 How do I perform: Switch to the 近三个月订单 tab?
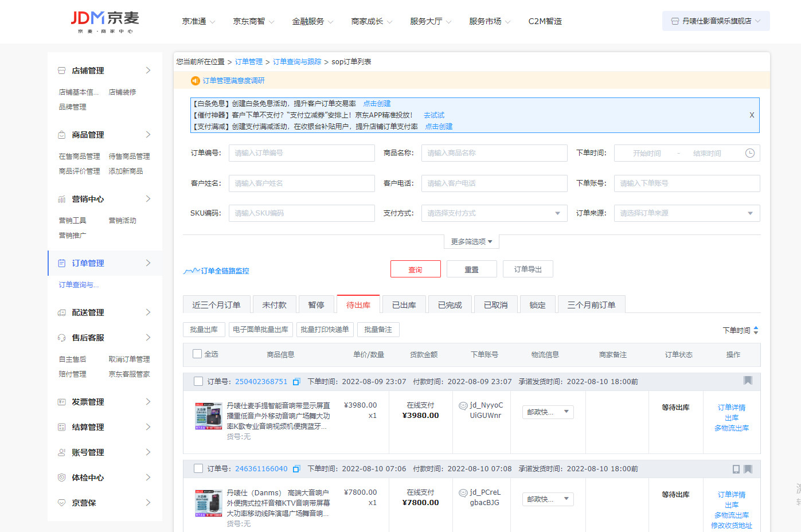pos(216,304)
